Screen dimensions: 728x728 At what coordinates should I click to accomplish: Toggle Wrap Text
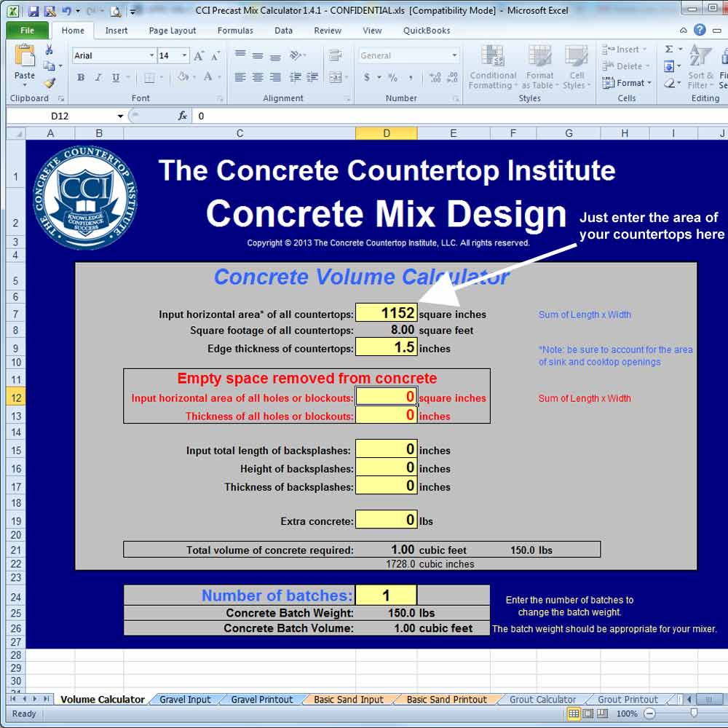335,56
